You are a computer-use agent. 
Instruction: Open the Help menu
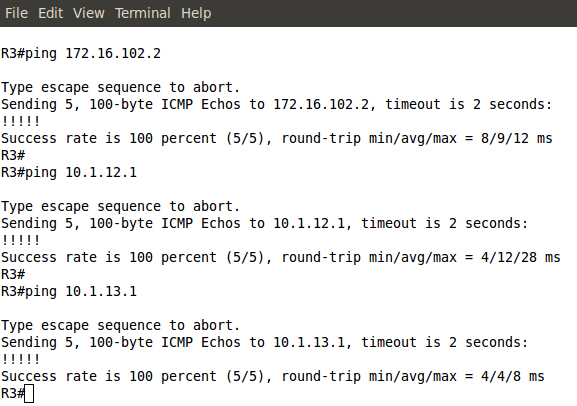pyautogui.click(x=196, y=13)
